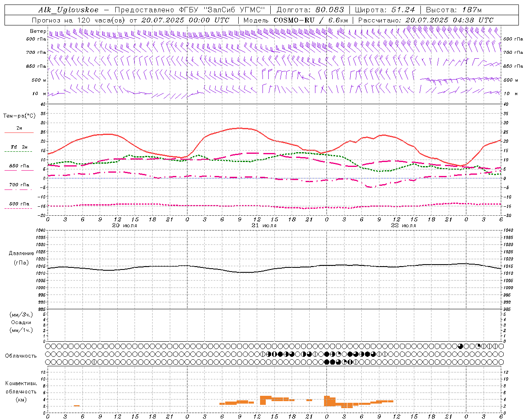Click the 850 гПа entry in temperature legend
Image resolution: width=525 pixels, height=420 pixels.
[x=19, y=166]
